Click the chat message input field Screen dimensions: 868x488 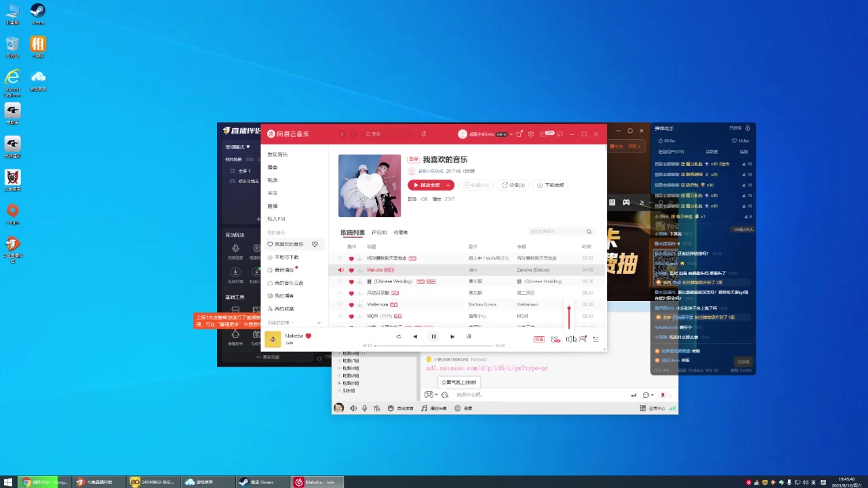pos(539,394)
